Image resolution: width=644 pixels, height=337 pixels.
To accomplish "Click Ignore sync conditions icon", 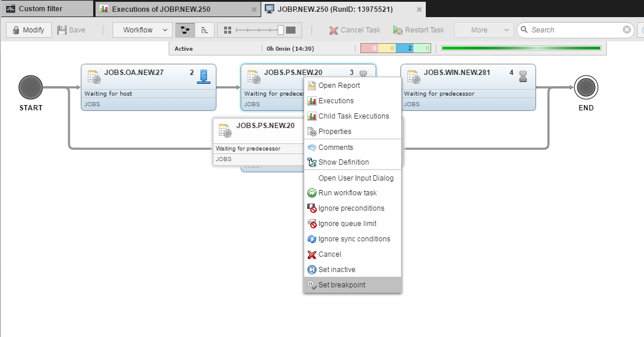I will click(312, 239).
